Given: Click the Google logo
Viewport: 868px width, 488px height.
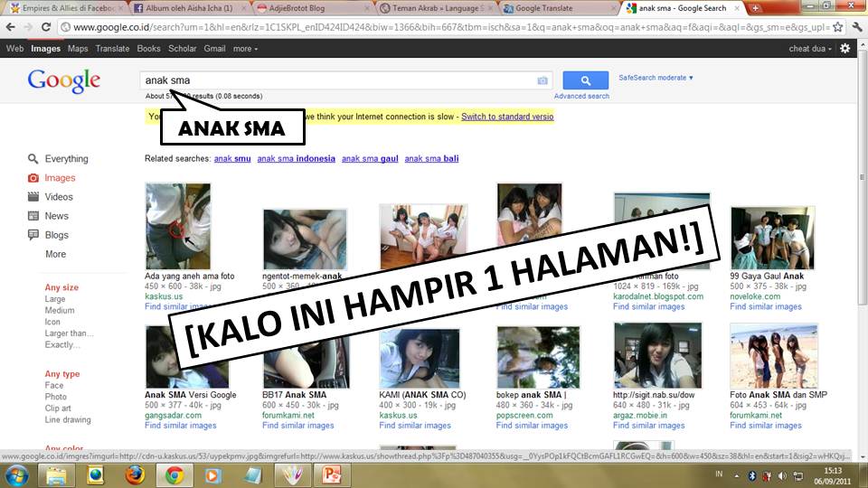Looking at the screenshot, I should point(64,80).
